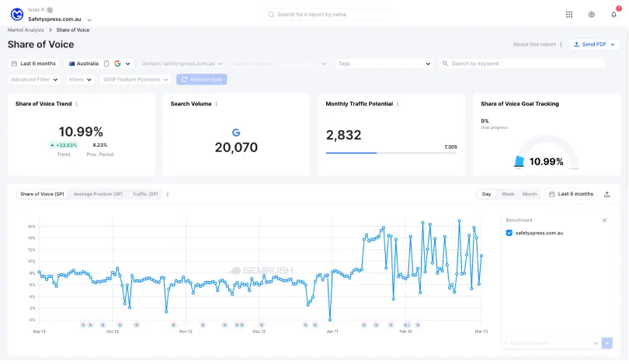Click the 7,305 traffic maximum value

450,147
